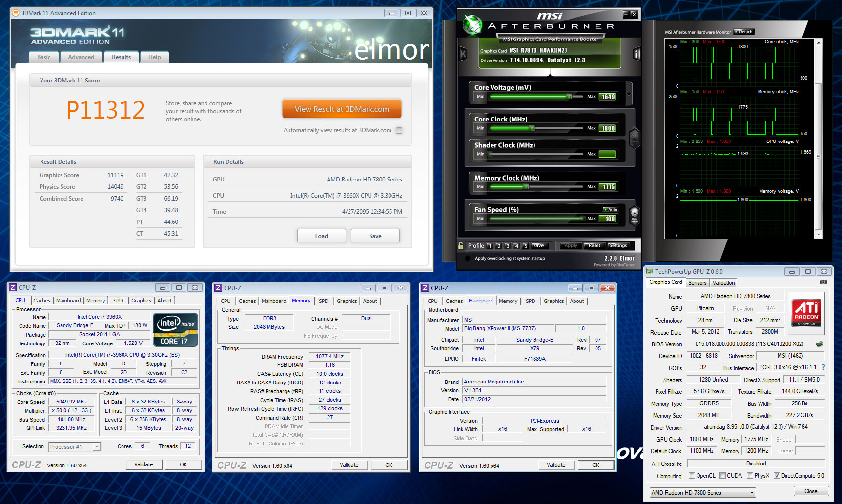
Task: Click the GPU-Z title bar icon
Action: pos(650,272)
